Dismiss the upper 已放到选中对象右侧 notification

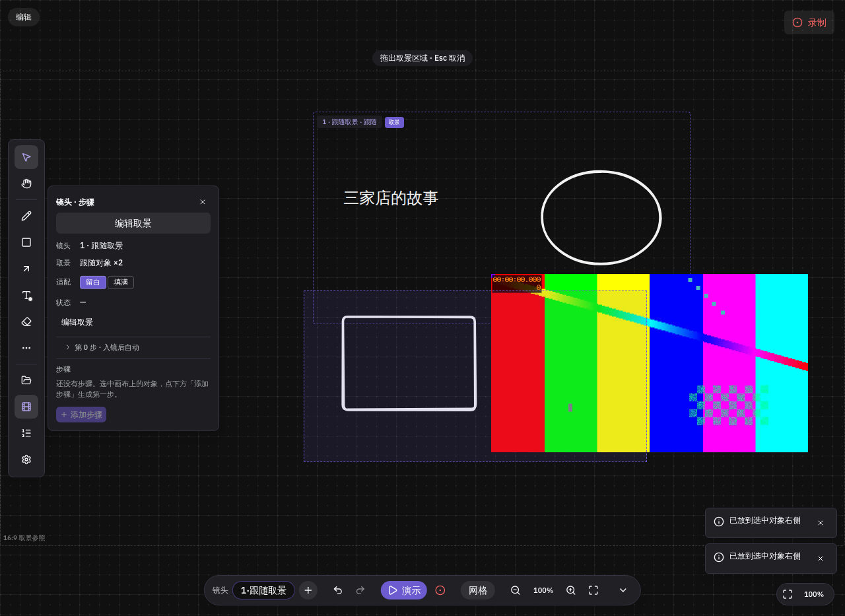pyautogui.click(x=821, y=523)
